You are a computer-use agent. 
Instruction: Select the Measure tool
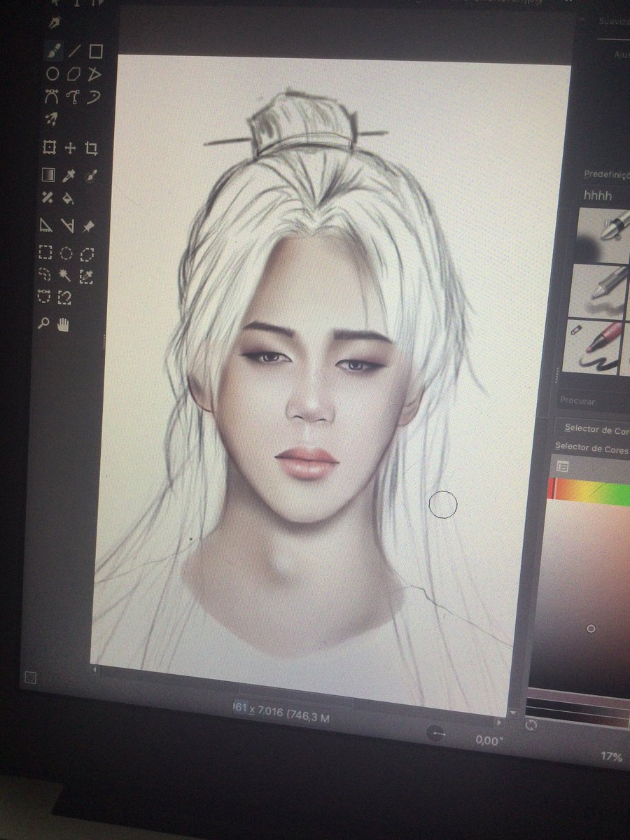point(67,226)
